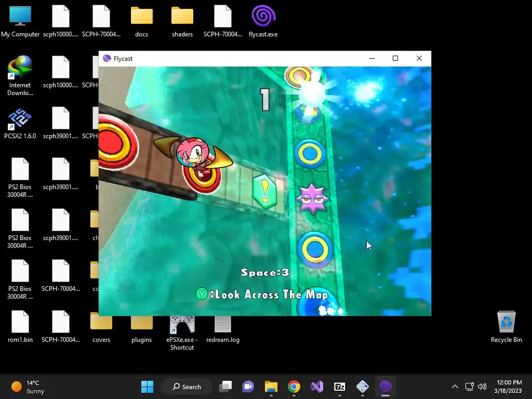Select the scph39001 file beside PCSX2
This screenshot has height=399, width=532.
[x=60, y=123]
